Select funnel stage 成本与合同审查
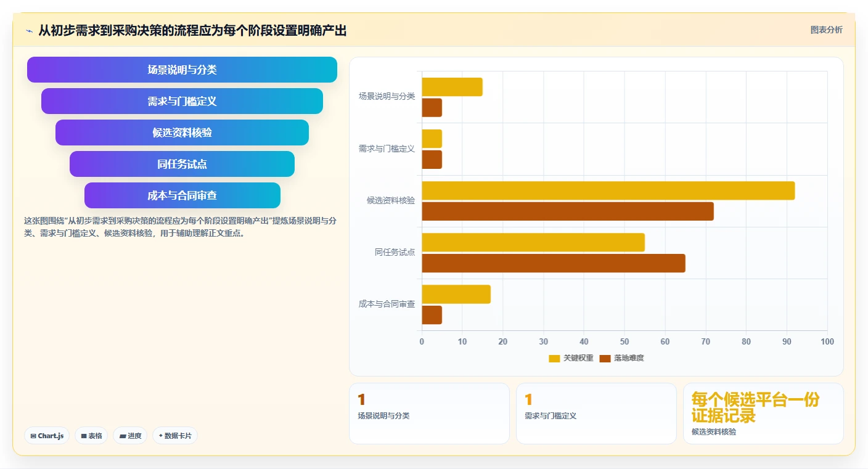This screenshot has width=868, height=469. point(182,195)
